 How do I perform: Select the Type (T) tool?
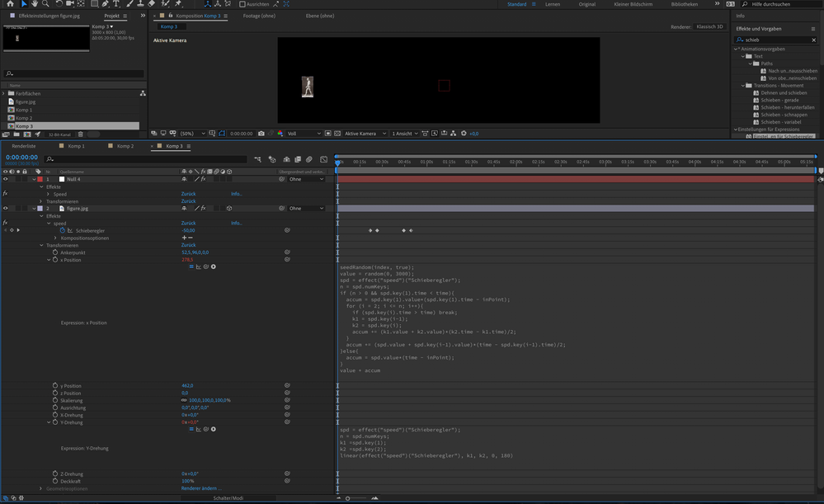tap(116, 4)
